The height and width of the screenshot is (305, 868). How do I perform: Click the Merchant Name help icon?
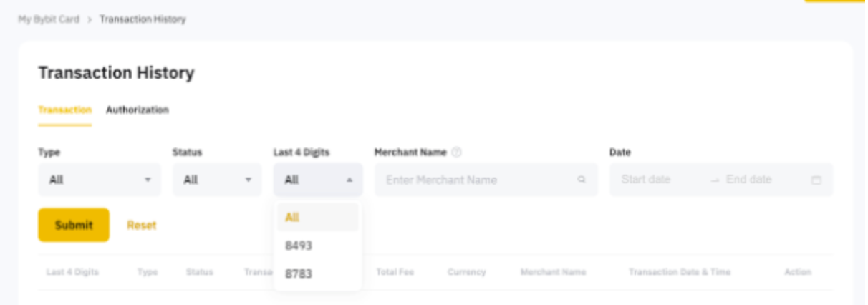(x=457, y=152)
